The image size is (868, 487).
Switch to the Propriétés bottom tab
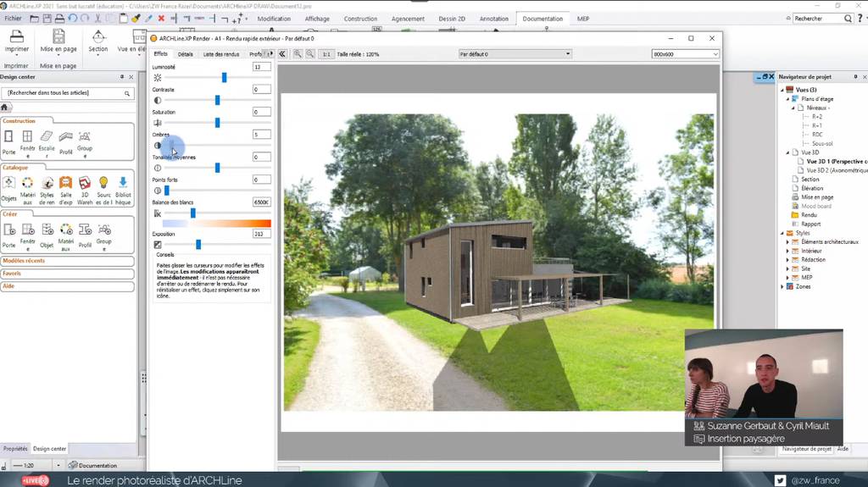15,449
